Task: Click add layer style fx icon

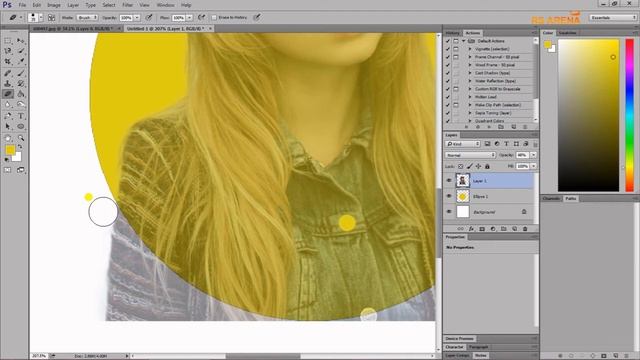Action: pos(471,229)
